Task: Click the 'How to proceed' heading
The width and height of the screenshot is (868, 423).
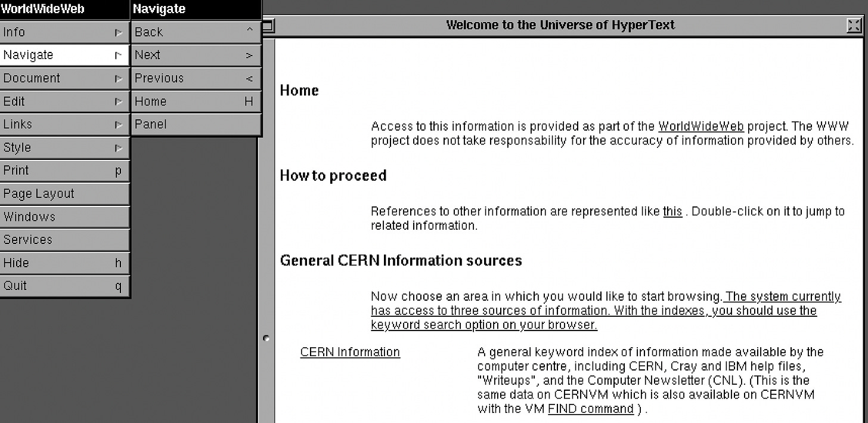Action: pyautogui.click(x=333, y=176)
